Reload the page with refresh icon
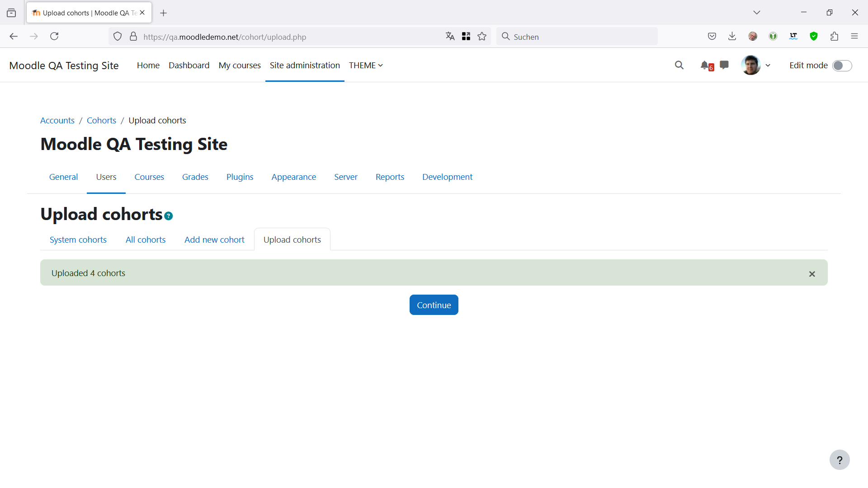Image resolution: width=868 pixels, height=488 pixels. (x=54, y=37)
